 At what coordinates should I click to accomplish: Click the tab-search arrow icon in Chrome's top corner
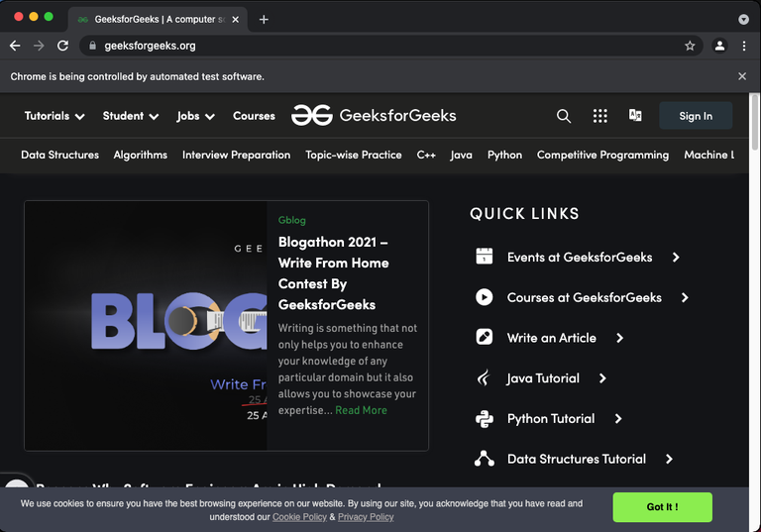tap(743, 20)
